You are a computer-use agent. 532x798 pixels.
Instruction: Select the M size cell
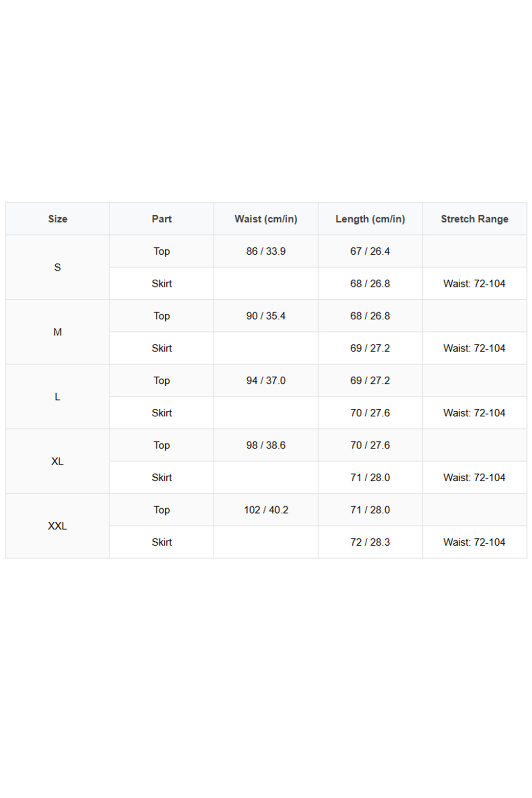coord(58,332)
